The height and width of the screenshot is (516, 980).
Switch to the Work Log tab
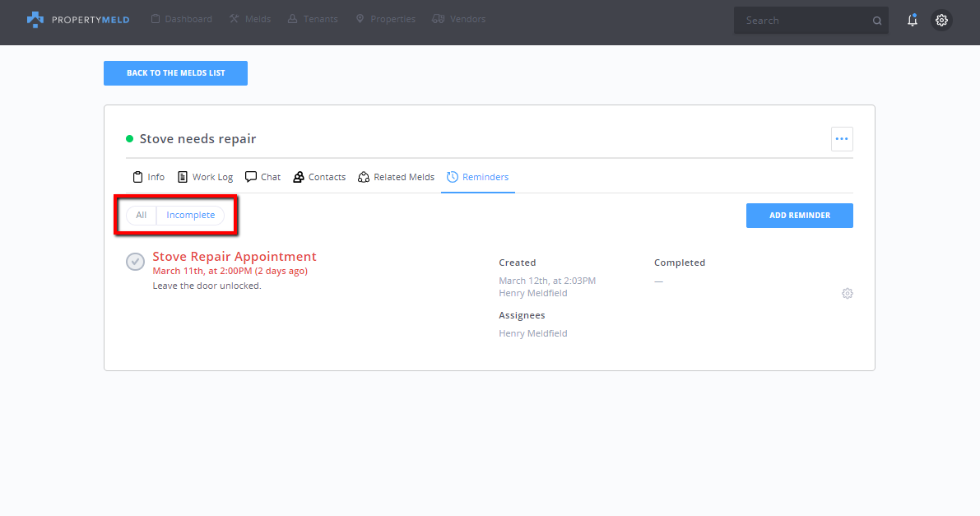206,177
